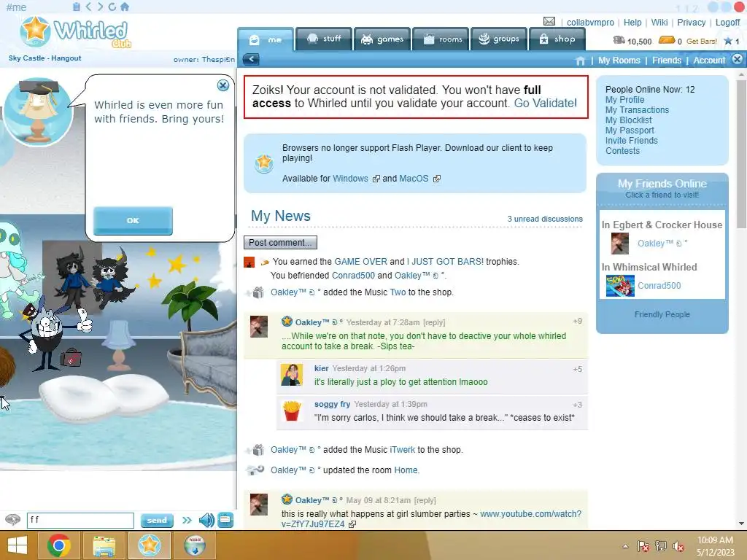
Task: Click the blue back arrow button under tabs
Action: [x=251, y=60]
